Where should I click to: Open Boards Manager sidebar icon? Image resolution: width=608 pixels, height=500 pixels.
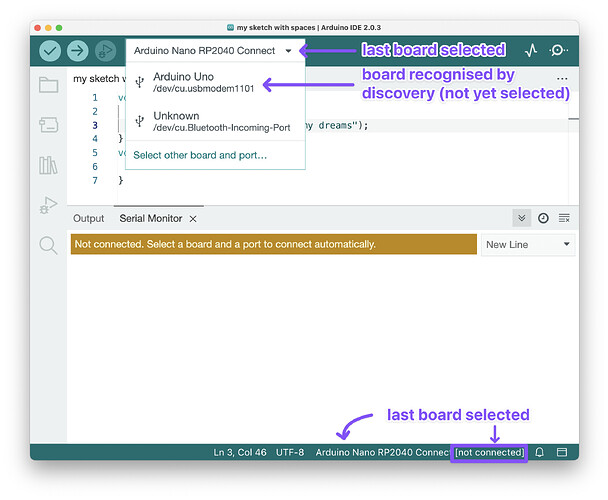[48, 125]
